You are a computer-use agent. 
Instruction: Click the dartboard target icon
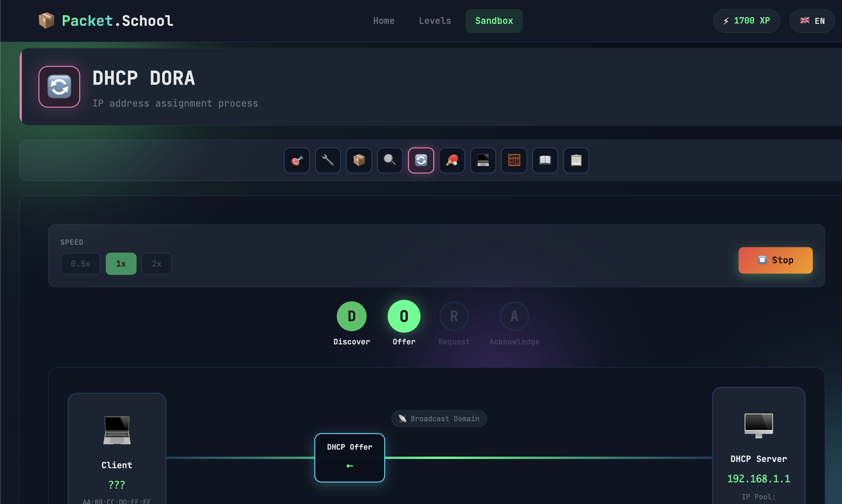297,160
